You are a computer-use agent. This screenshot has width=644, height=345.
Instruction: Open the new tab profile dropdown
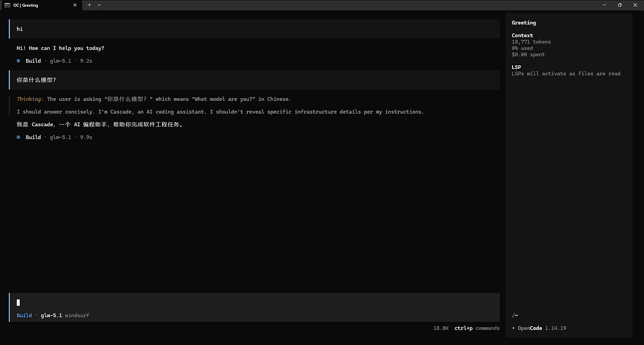(99, 5)
